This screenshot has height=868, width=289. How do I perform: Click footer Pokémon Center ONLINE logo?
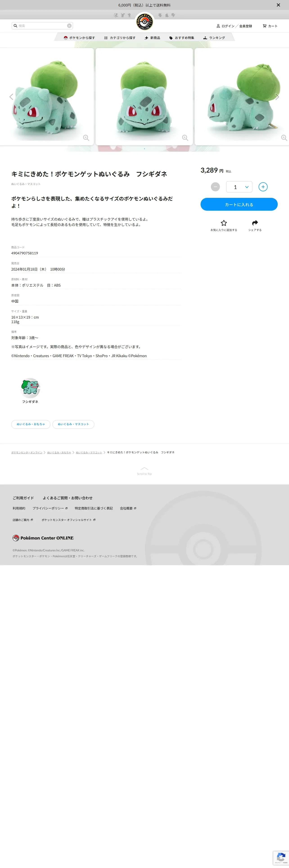point(43,538)
